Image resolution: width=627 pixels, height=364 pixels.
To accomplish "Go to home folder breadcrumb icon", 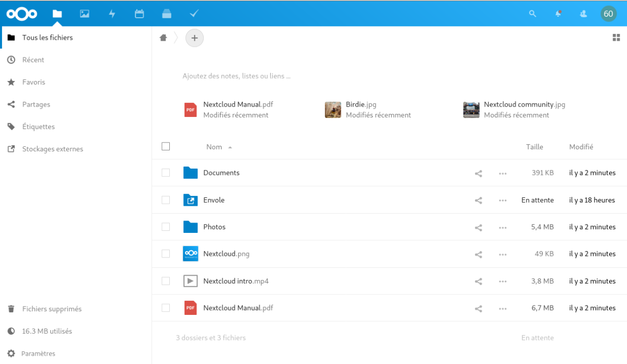I will (x=163, y=38).
